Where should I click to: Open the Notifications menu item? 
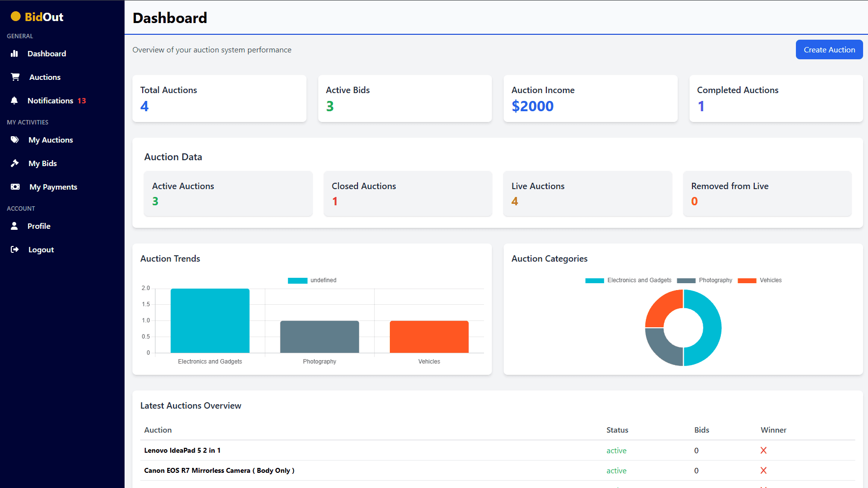point(50,100)
